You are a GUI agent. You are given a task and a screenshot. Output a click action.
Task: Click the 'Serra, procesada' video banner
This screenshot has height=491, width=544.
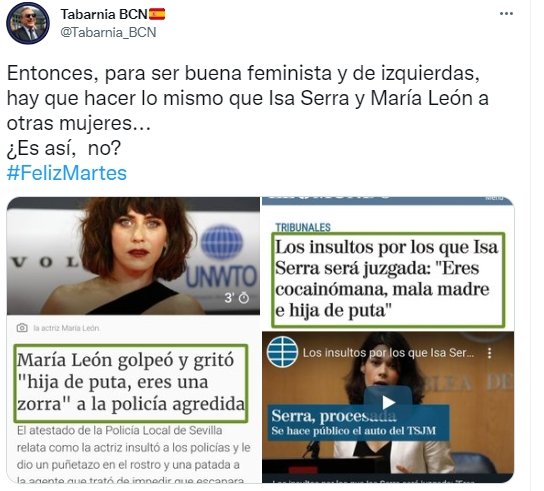pos(359,422)
